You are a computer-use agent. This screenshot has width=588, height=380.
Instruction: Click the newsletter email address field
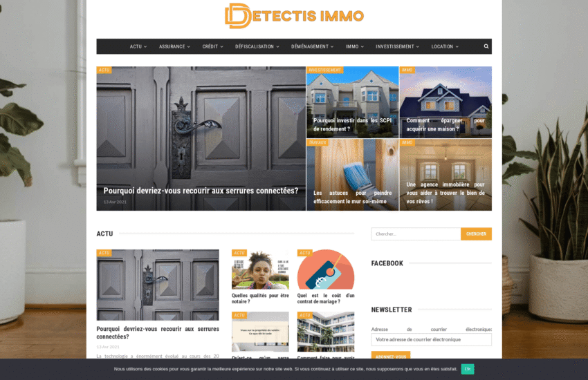pyautogui.click(x=431, y=339)
